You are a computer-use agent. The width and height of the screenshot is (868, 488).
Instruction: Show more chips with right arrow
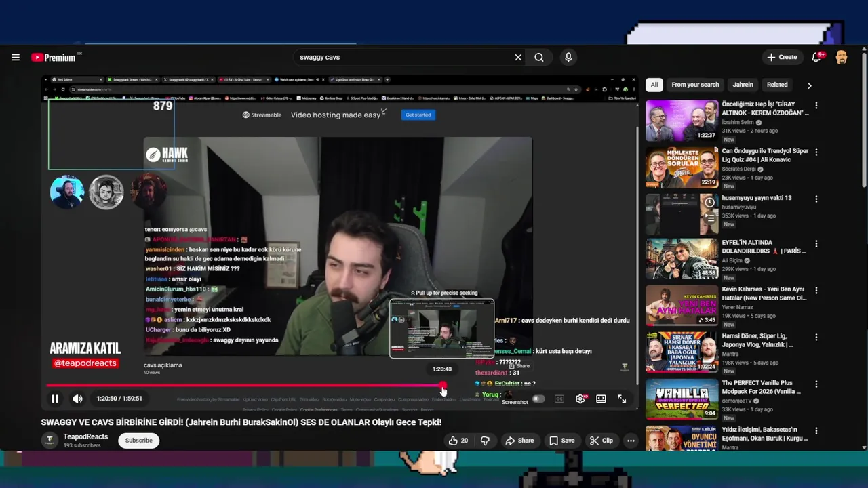point(809,85)
